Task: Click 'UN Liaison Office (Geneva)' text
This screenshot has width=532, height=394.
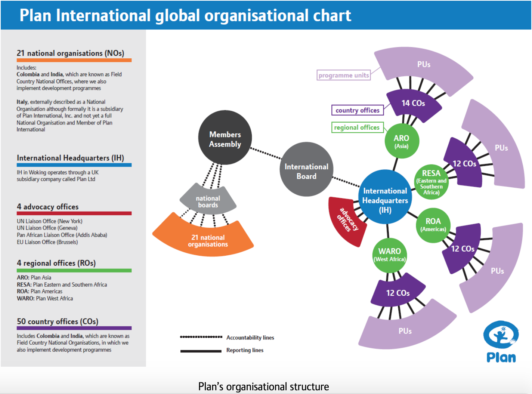Action: (x=47, y=228)
